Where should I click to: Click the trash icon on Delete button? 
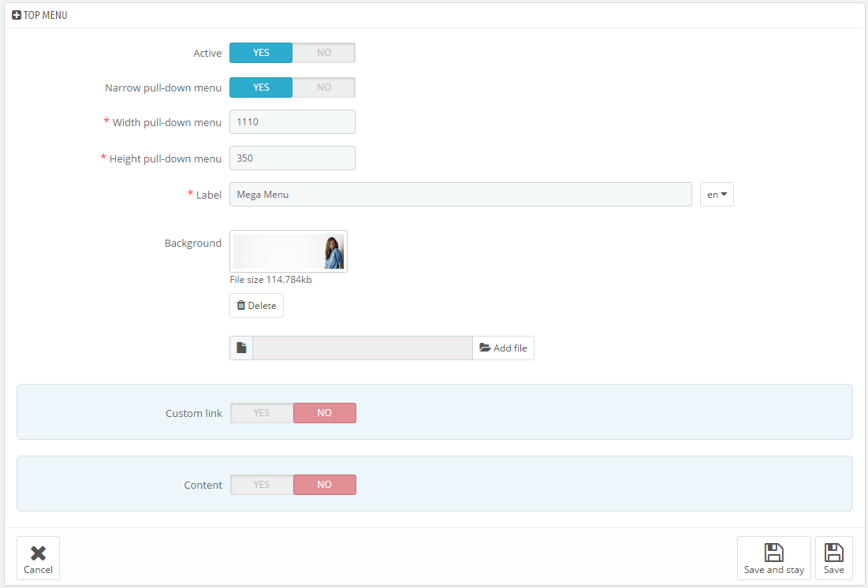[x=240, y=305]
